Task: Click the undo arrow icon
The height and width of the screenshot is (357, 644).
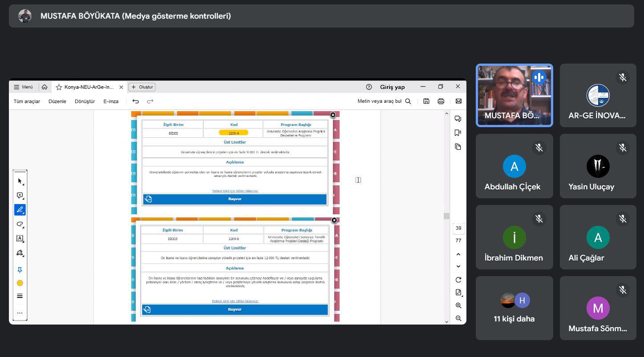Action: point(136,101)
